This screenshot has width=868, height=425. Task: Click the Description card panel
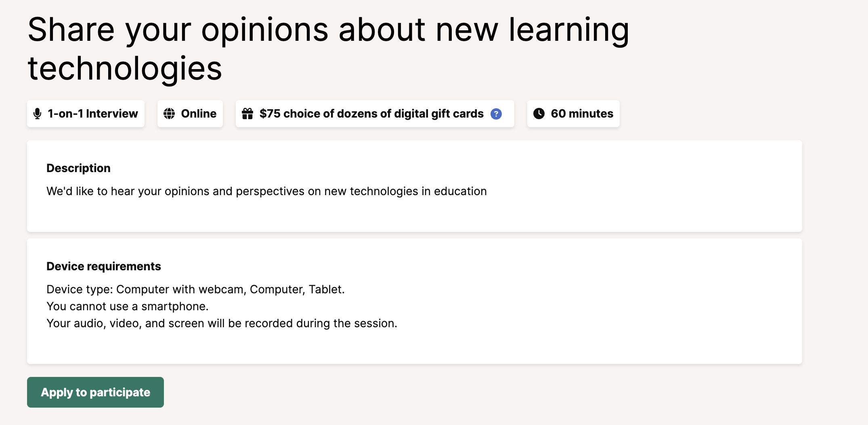pyautogui.click(x=415, y=186)
